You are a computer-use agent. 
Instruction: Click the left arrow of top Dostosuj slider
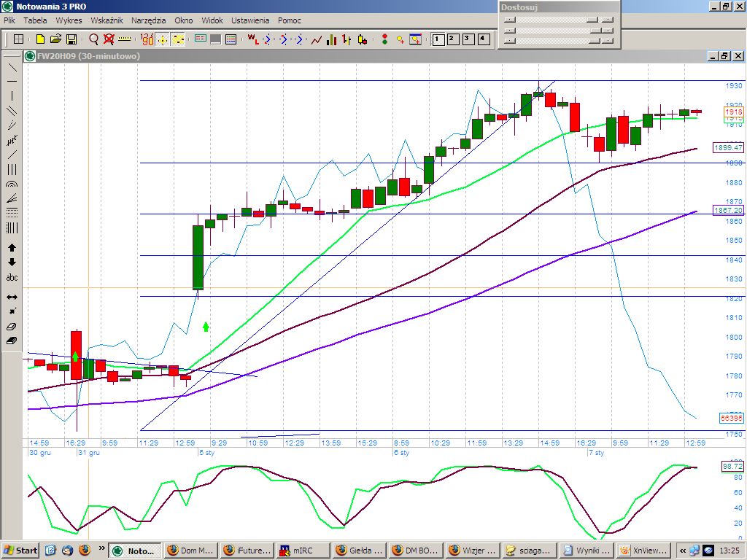(510, 20)
